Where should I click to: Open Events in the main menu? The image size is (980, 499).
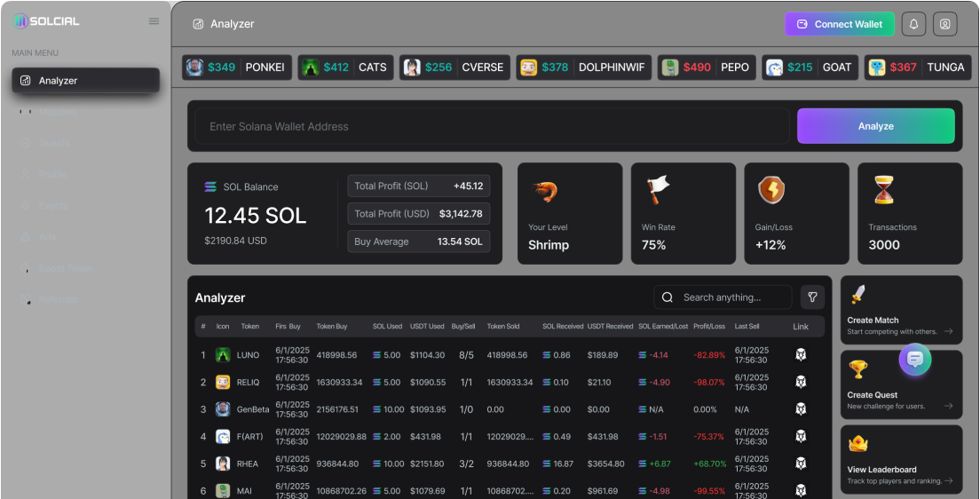click(85, 206)
